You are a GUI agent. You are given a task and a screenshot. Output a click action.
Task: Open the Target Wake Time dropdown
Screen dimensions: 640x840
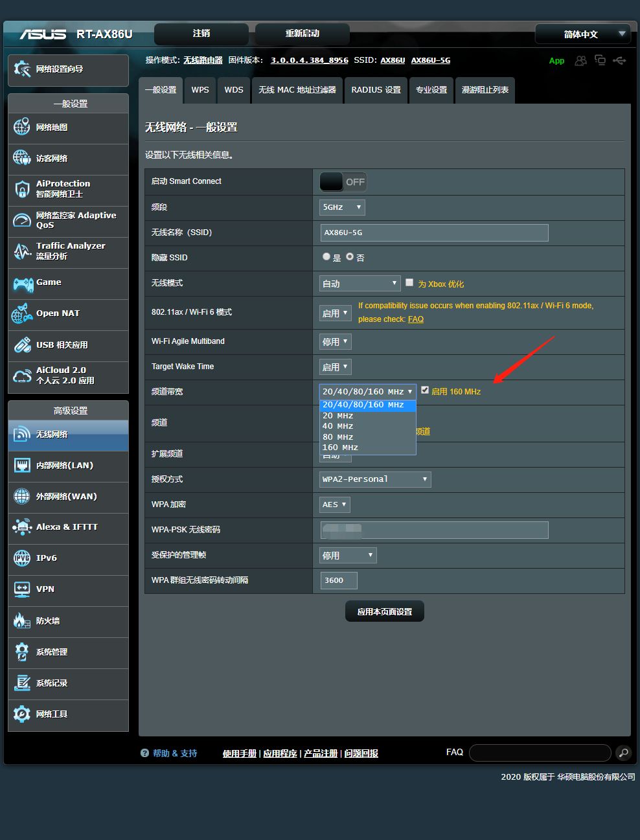336,367
